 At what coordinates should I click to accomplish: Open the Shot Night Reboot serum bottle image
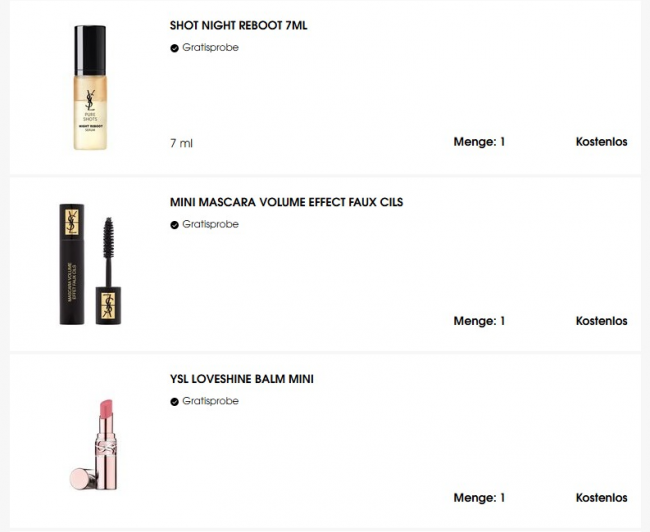coord(90,87)
